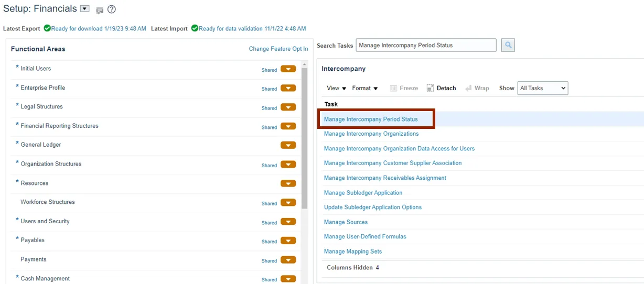The height and width of the screenshot is (284, 644).
Task: Click the Search Tasks input field
Action: (x=426, y=45)
